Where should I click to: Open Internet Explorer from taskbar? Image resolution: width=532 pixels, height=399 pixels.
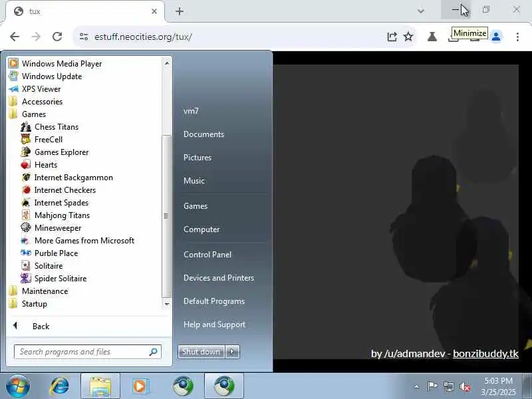[x=60, y=386]
